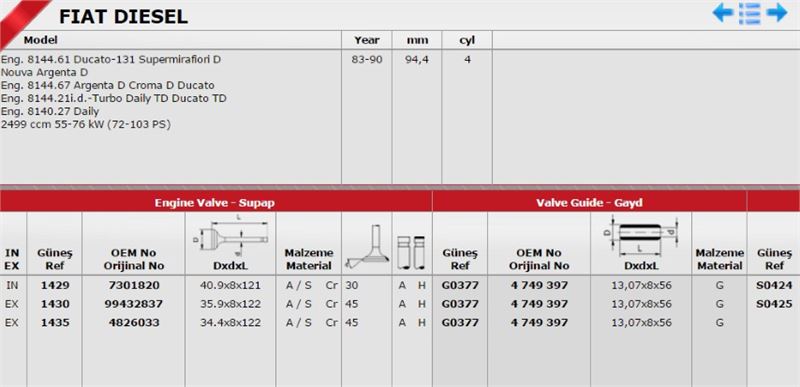Click Nouva Argenta D line

tap(44, 72)
